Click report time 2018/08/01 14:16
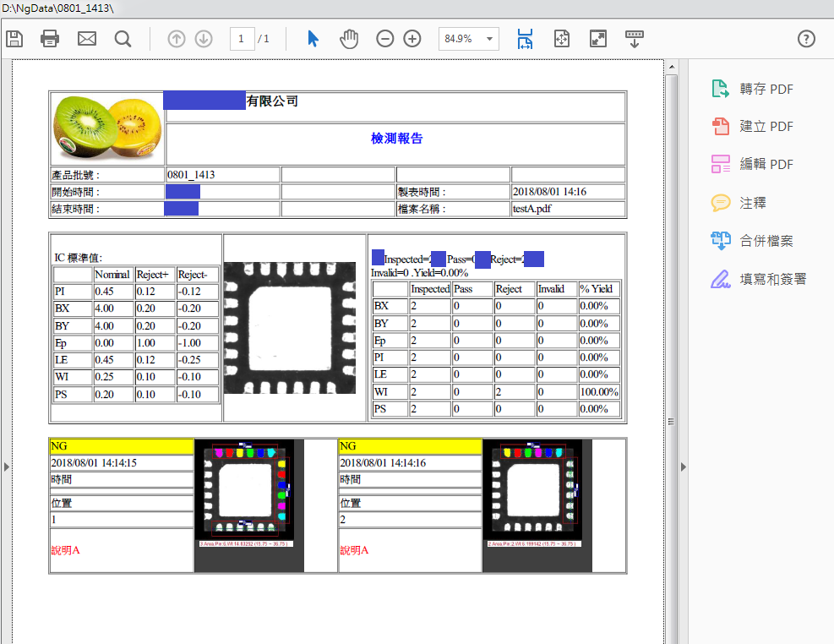This screenshot has height=644, width=834. click(x=549, y=192)
